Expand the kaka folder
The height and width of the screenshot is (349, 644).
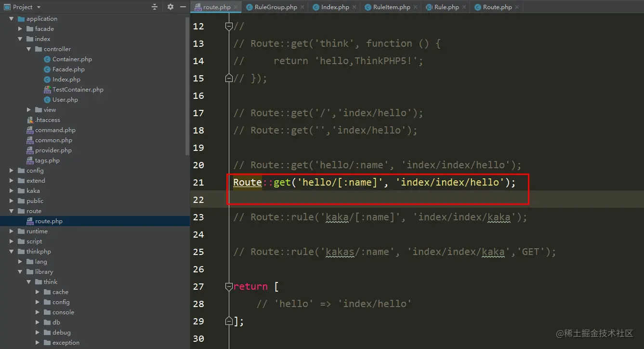tap(12, 191)
